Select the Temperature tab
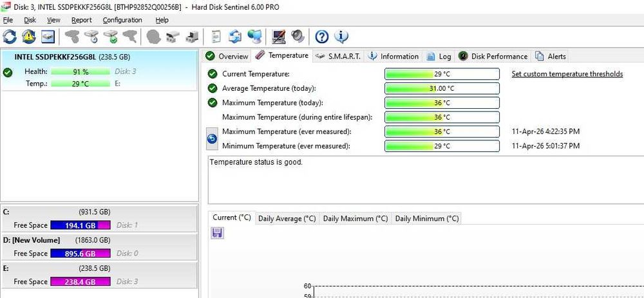Viewport: 644px width, 298px height. pos(282,55)
